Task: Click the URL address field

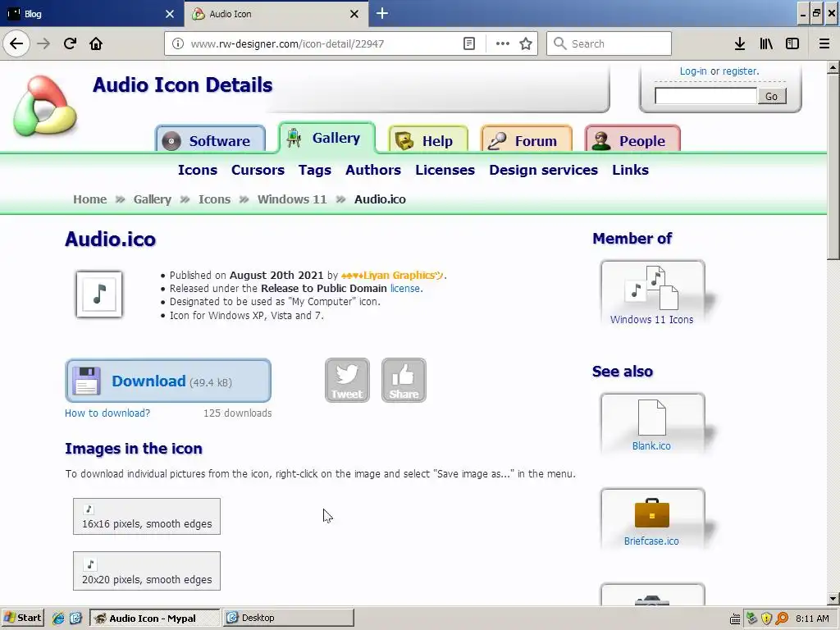Action: tap(324, 44)
